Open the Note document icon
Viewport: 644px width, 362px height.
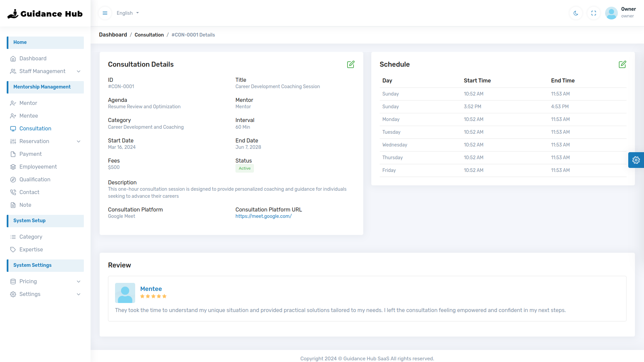click(13, 205)
